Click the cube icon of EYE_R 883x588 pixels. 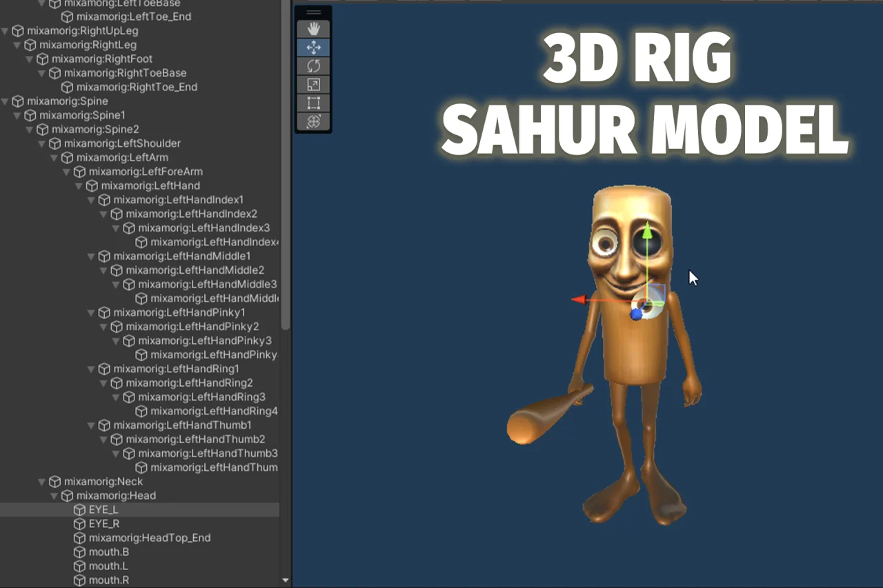80,524
